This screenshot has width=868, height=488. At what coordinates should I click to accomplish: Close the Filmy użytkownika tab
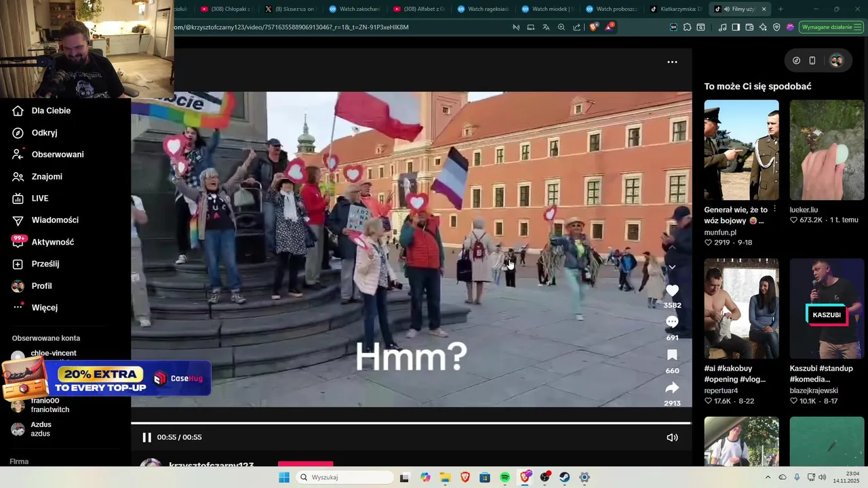click(x=764, y=9)
